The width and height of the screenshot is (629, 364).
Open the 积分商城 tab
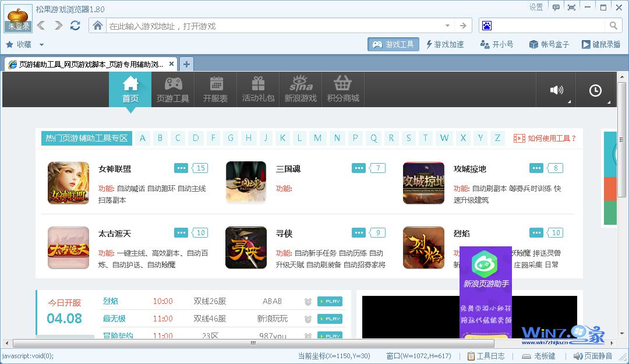tap(342, 89)
